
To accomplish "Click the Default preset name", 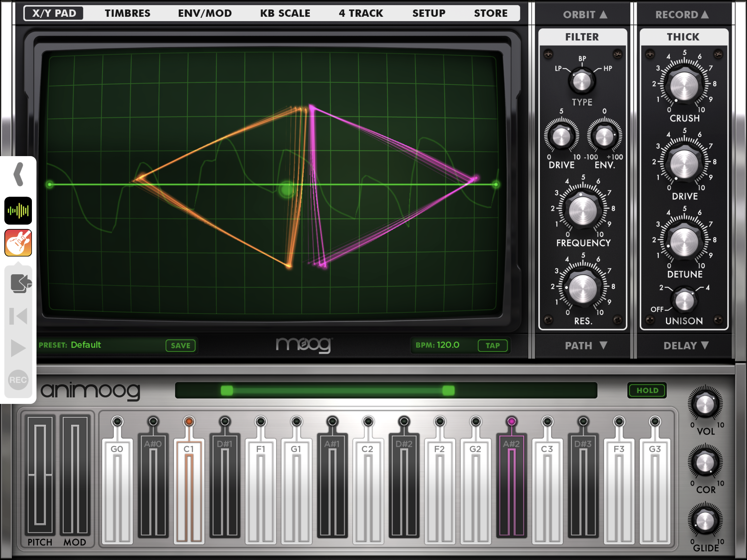I will click(86, 345).
